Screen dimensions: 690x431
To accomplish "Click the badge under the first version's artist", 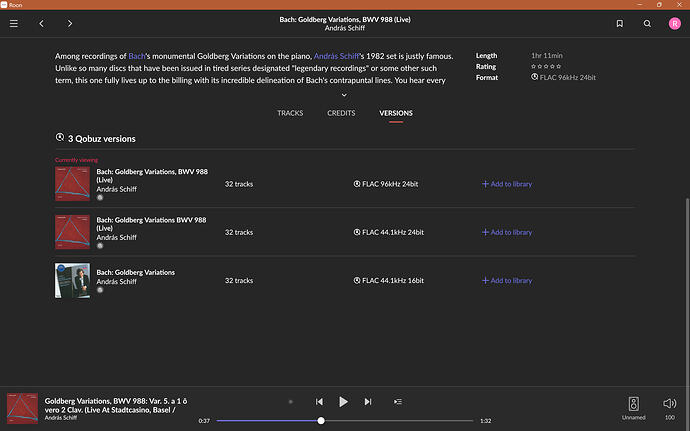I will (x=100, y=198).
